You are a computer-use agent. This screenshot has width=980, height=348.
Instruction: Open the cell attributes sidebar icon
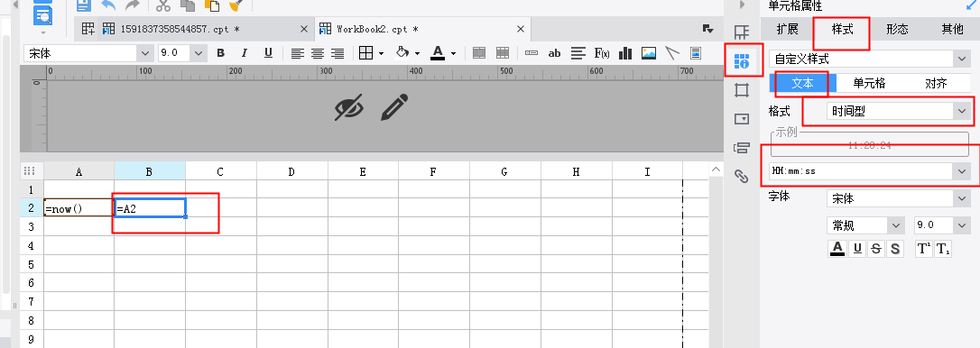click(741, 61)
